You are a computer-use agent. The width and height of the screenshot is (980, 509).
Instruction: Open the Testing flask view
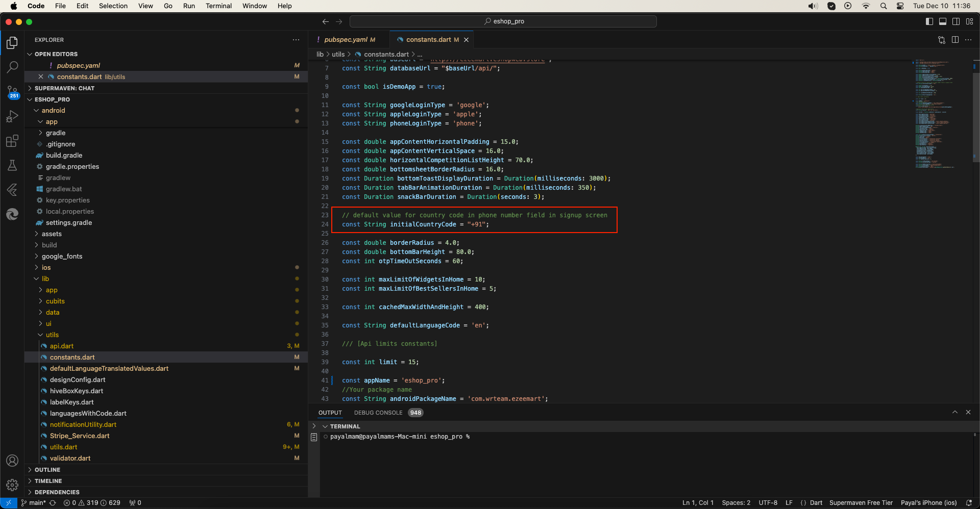pos(12,166)
